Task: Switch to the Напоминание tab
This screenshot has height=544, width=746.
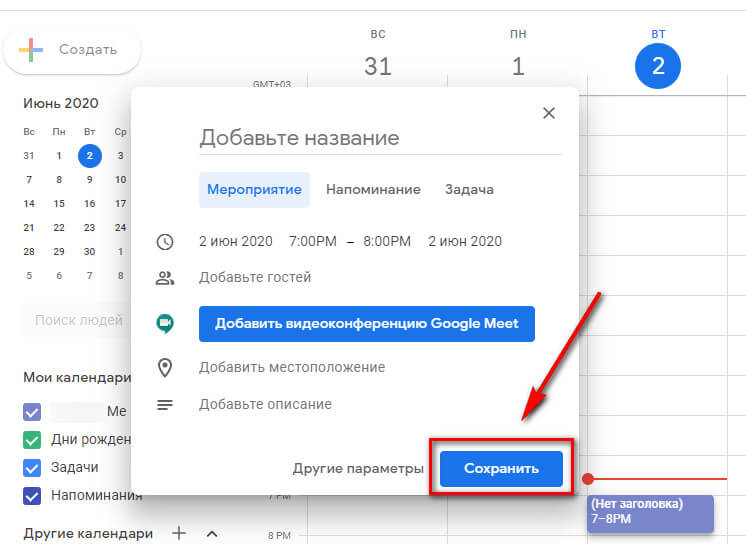Action: coord(373,189)
